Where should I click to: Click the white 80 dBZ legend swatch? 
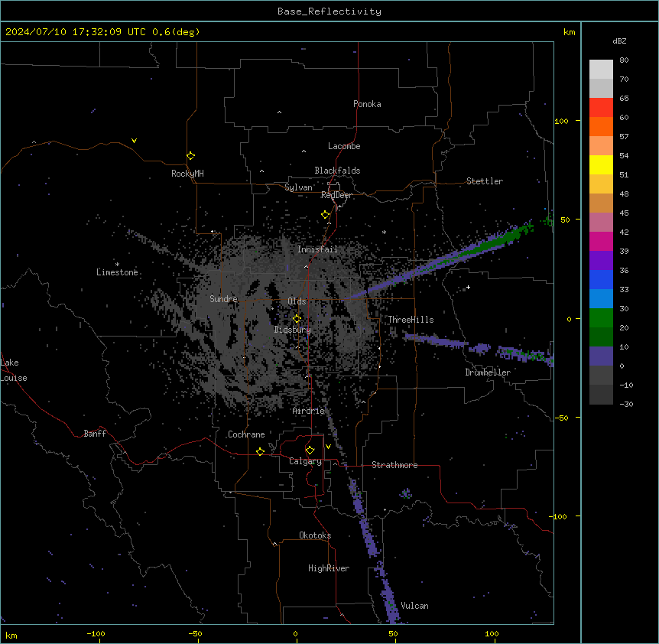(601, 70)
